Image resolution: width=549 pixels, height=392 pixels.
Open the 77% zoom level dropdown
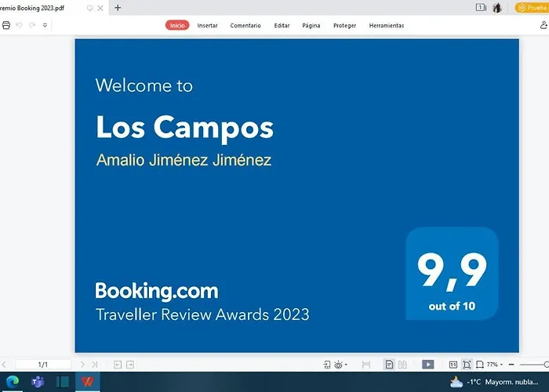[493, 365]
